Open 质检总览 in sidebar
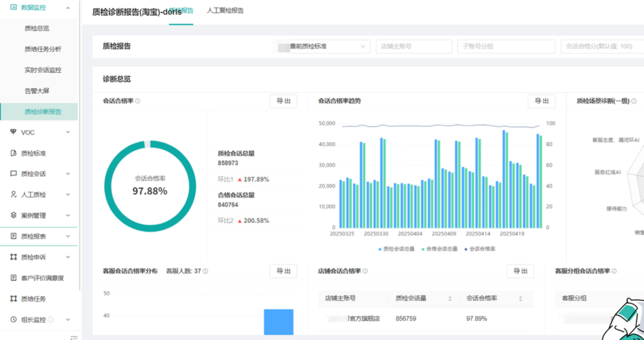 [x=37, y=28]
